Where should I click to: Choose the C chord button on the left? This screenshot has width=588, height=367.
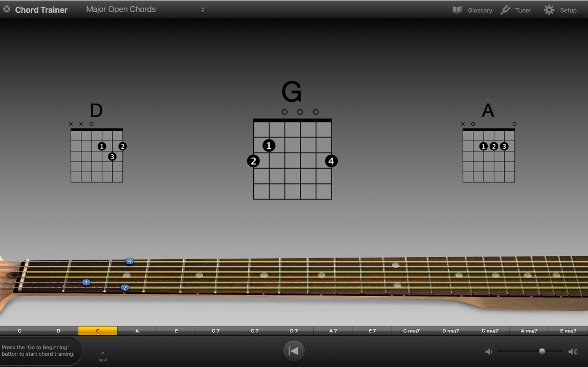tap(19, 331)
